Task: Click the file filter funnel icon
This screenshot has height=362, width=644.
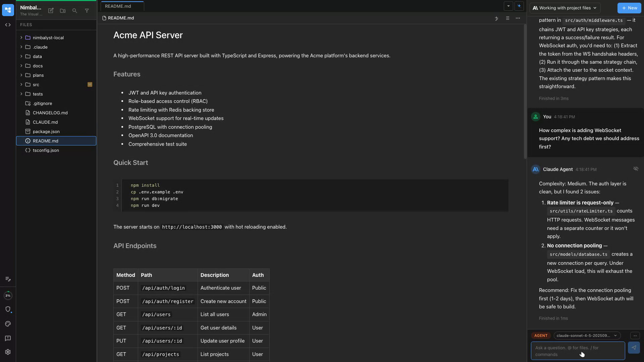Action: 87,11
